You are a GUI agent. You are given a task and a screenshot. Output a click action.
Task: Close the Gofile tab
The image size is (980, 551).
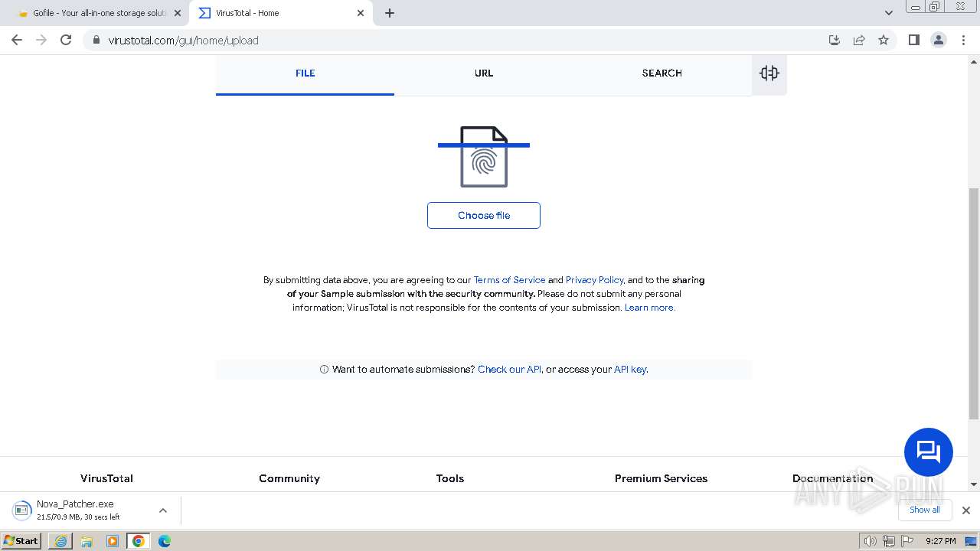(178, 13)
